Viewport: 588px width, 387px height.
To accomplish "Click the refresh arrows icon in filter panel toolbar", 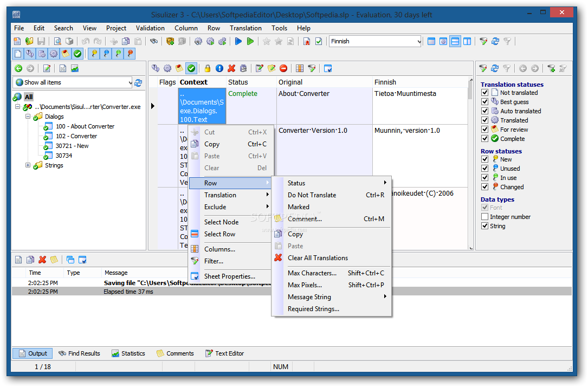I will click(495, 68).
